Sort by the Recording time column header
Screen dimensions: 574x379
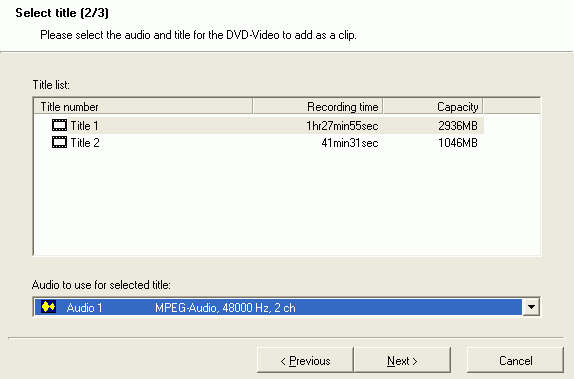(x=318, y=107)
